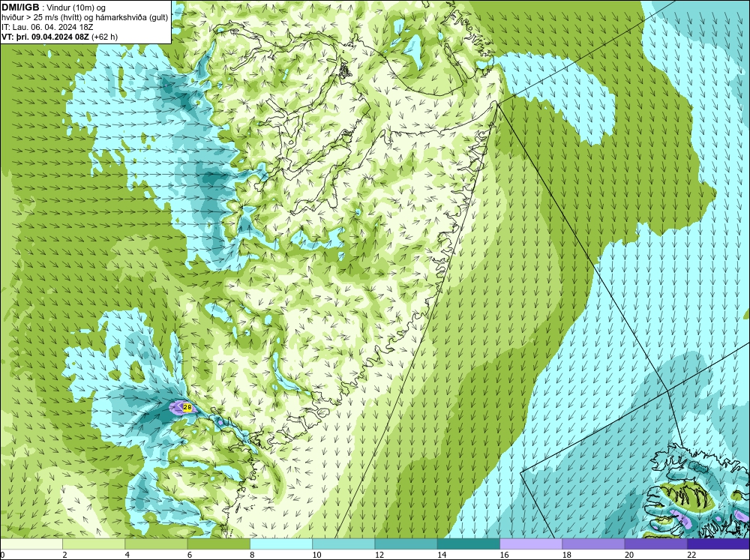750x560 pixels.
Task: Select the 14–16 m/s dark teal swatch
Action: click(x=469, y=544)
